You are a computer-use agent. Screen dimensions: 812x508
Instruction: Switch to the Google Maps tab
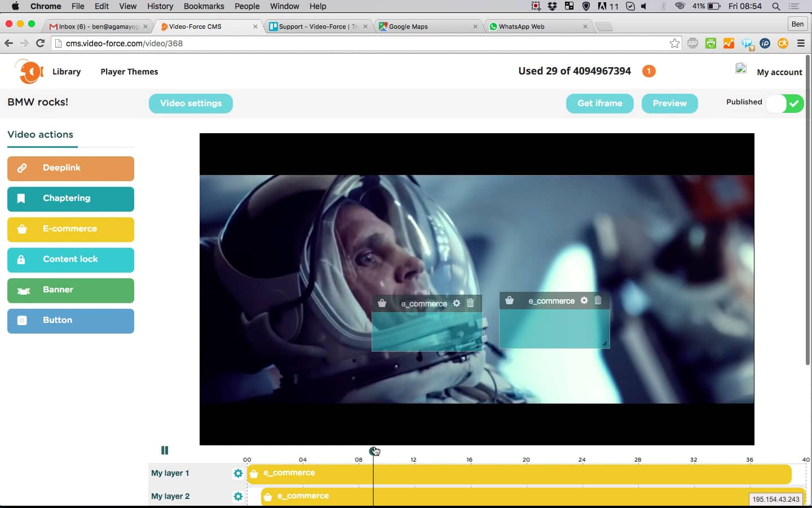pos(429,27)
